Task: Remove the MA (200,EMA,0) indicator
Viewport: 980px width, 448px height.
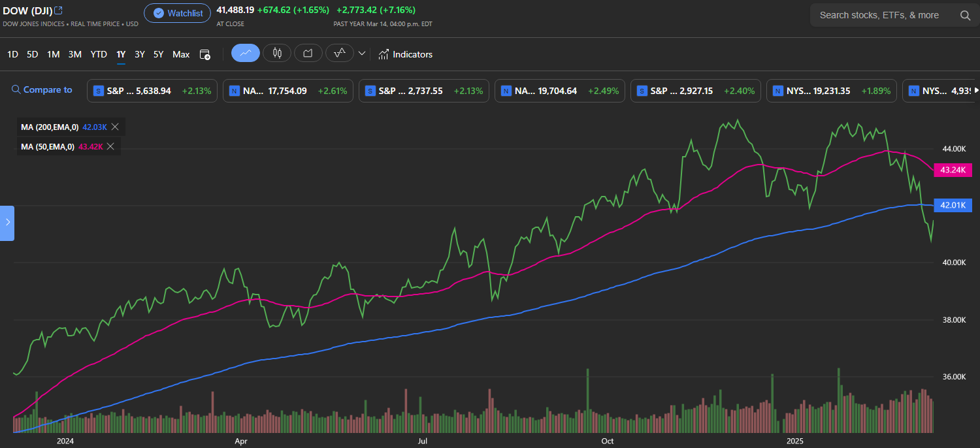Action: pyautogui.click(x=115, y=127)
